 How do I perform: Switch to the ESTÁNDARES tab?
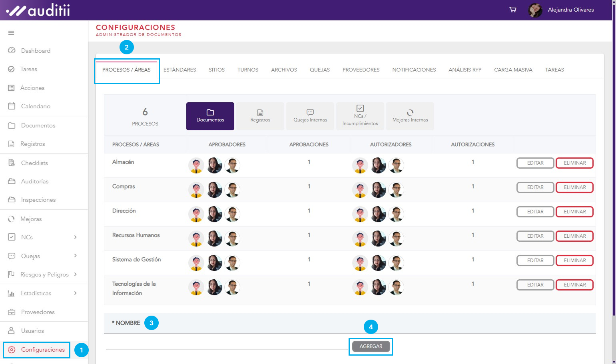tap(179, 70)
